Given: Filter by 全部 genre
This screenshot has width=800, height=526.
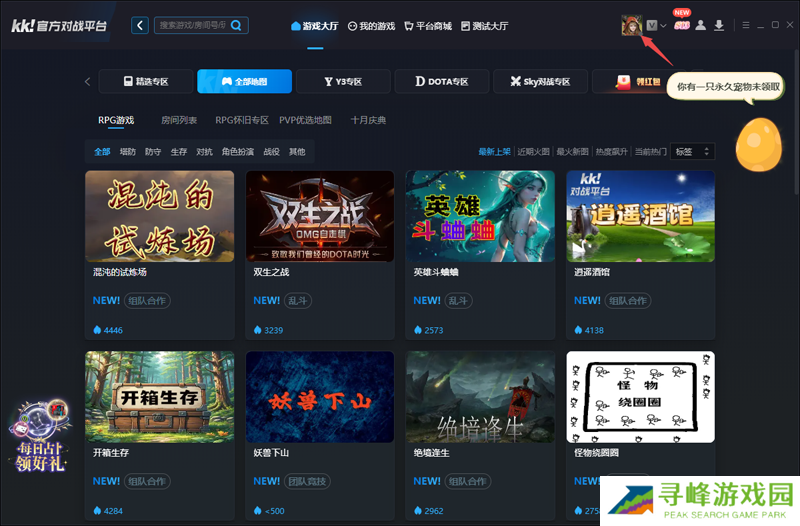Looking at the screenshot, I should pos(102,152).
